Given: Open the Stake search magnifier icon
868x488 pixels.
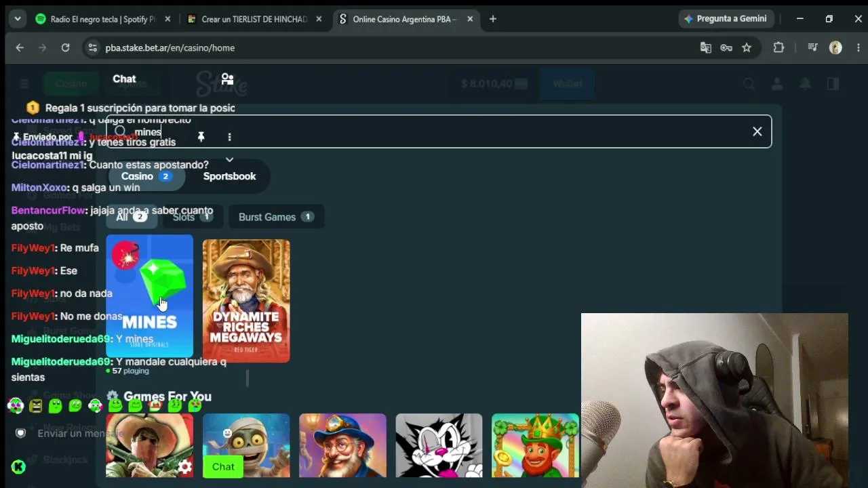Looking at the screenshot, I should pos(749,84).
